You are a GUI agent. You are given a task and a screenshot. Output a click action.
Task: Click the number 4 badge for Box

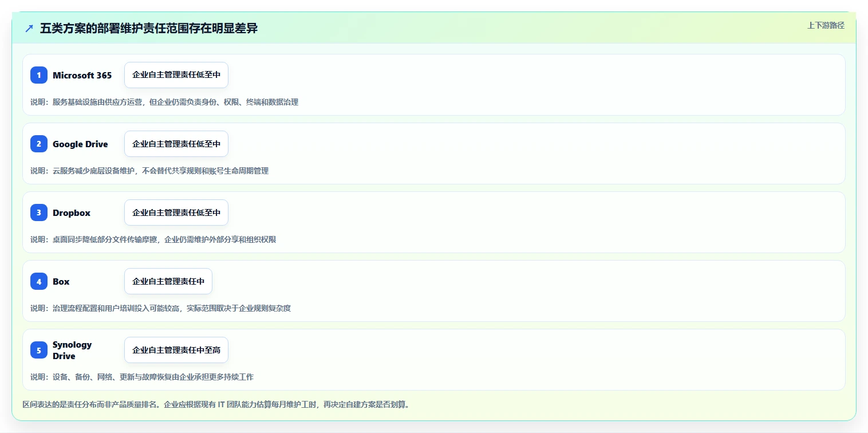click(x=39, y=281)
